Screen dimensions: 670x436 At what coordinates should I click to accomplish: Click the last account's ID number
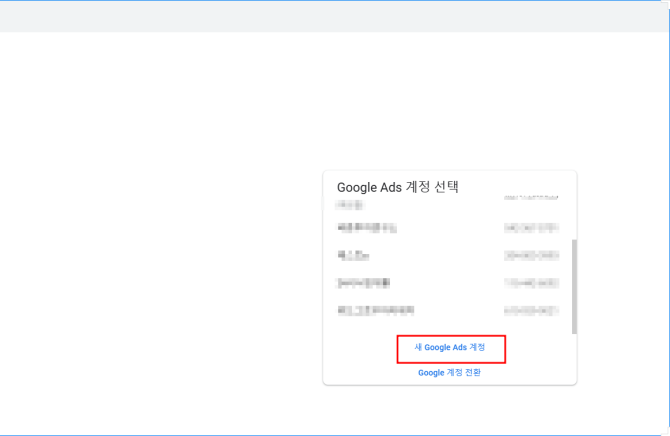531,310
